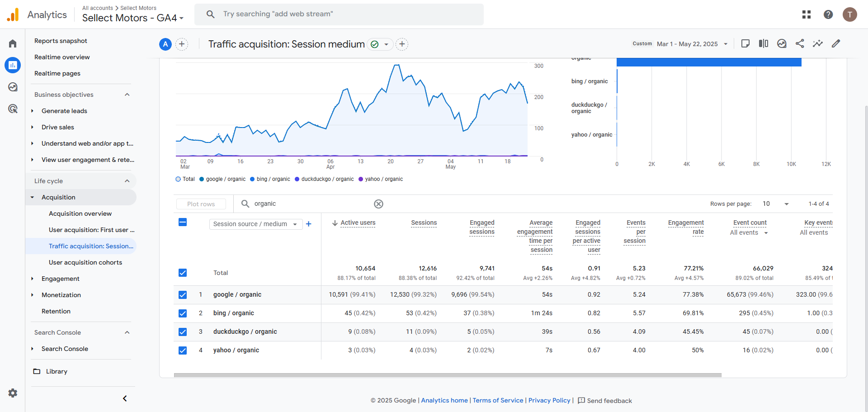Open Realtime overview

[x=62, y=57]
